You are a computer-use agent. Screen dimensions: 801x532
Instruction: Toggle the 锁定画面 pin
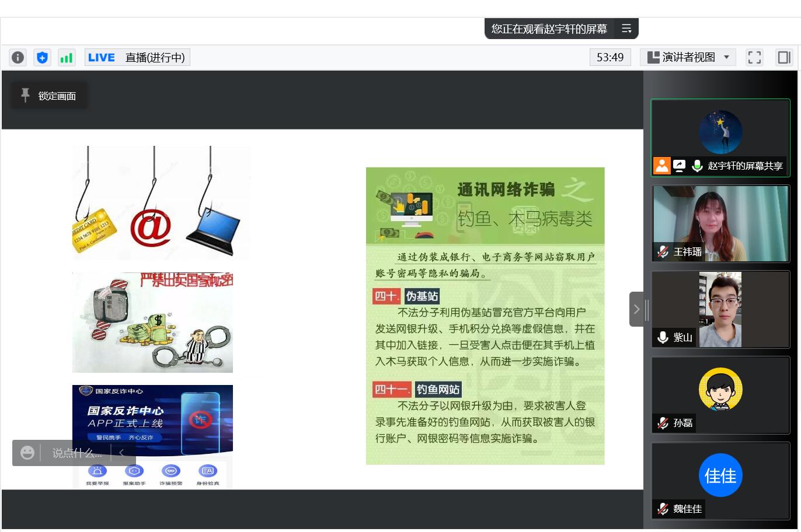tap(50, 96)
